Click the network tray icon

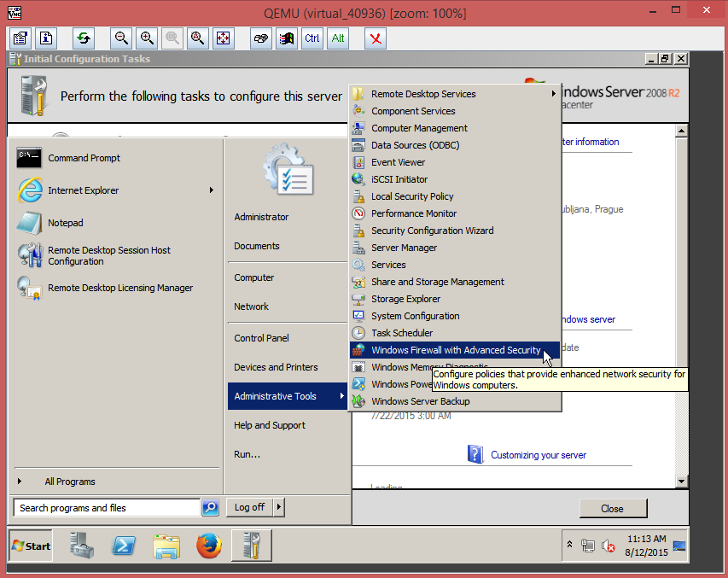(x=588, y=546)
